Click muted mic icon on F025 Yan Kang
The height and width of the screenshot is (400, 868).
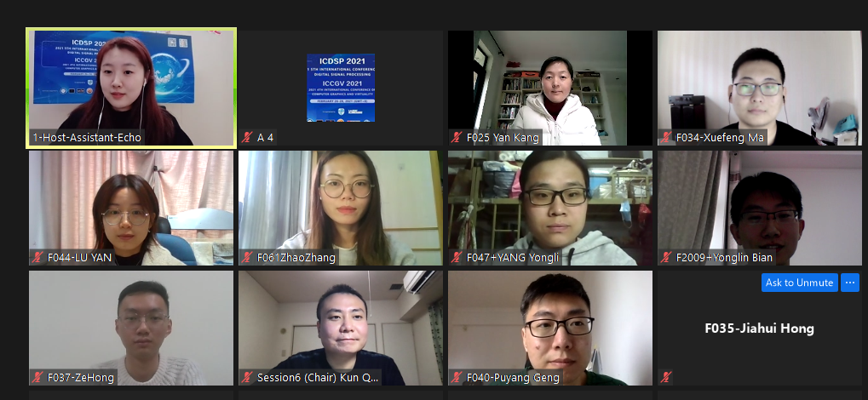[457, 138]
